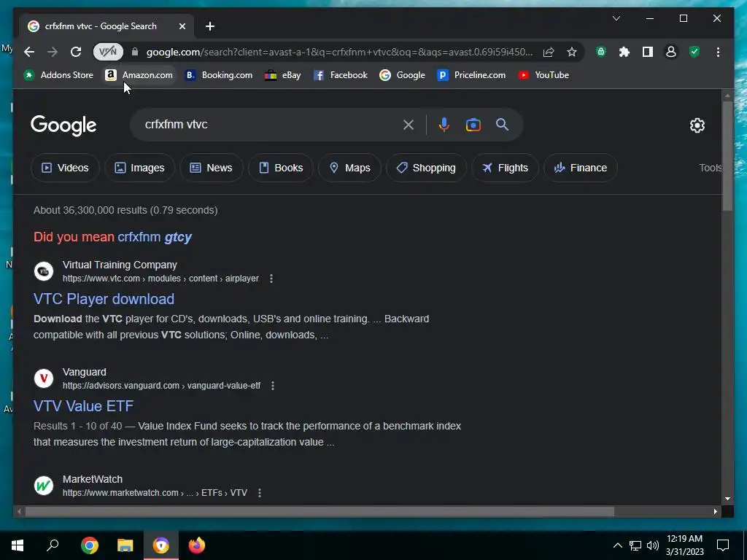
Task: Open the Booking.com bookmark
Action: click(219, 75)
